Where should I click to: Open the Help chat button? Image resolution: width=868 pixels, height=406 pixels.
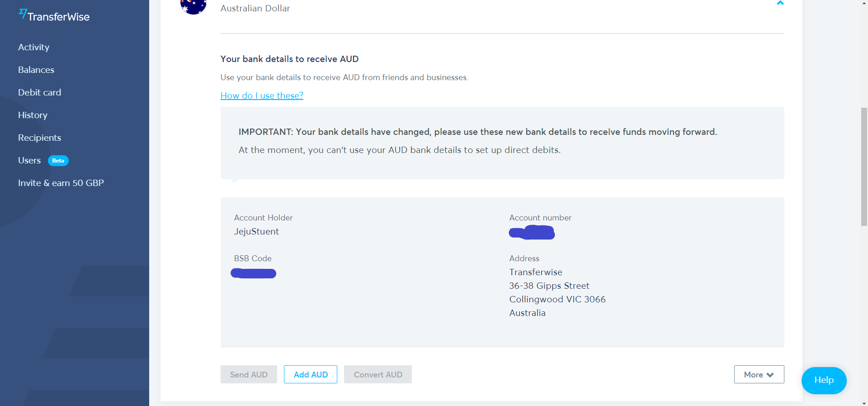(x=824, y=380)
